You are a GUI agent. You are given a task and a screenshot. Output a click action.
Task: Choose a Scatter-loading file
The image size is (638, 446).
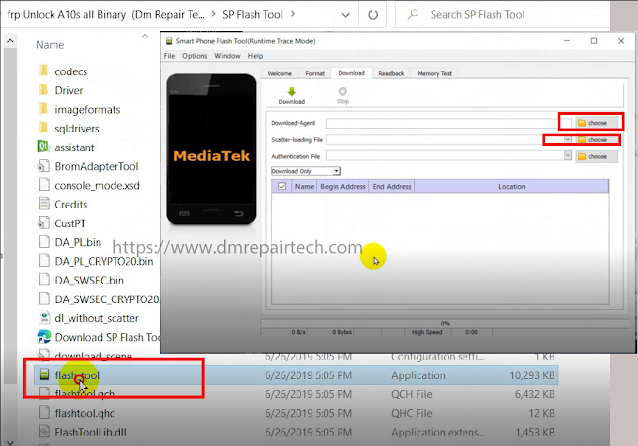(596, 140)
